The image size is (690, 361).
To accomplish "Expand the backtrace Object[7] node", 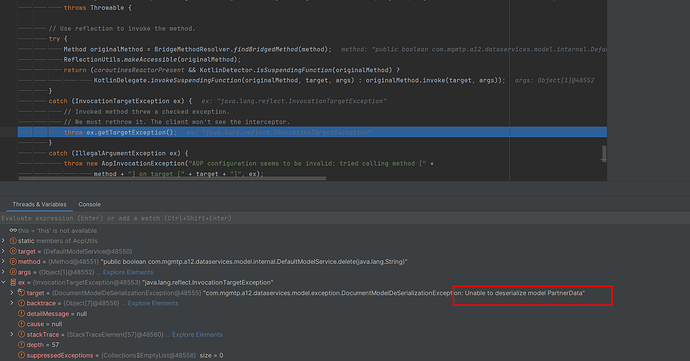I will 12,303.
